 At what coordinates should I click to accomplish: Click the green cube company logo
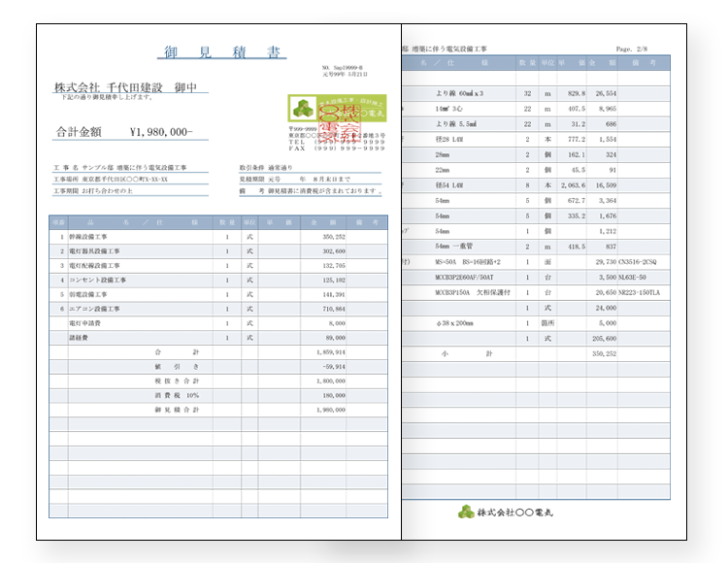click(304, 109)
